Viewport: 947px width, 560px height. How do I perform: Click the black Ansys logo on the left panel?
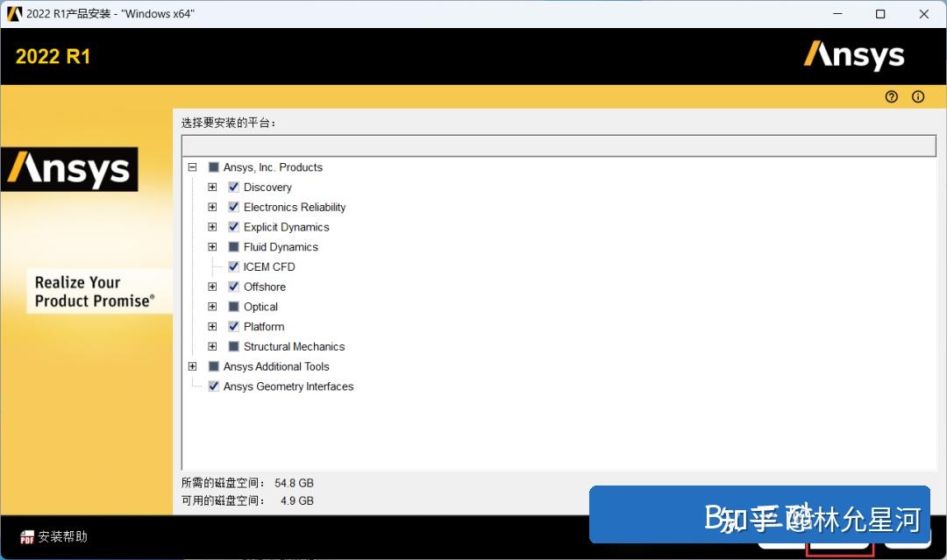(70, 169)
